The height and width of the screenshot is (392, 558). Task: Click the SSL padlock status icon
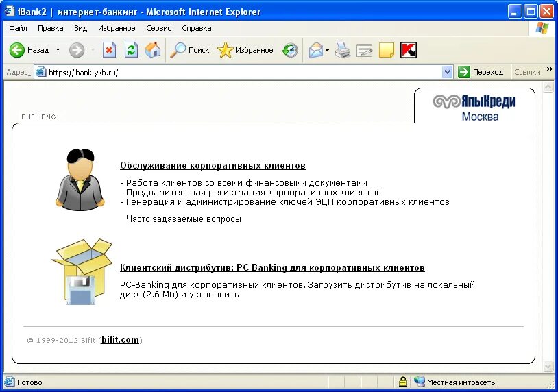point(403,382)
